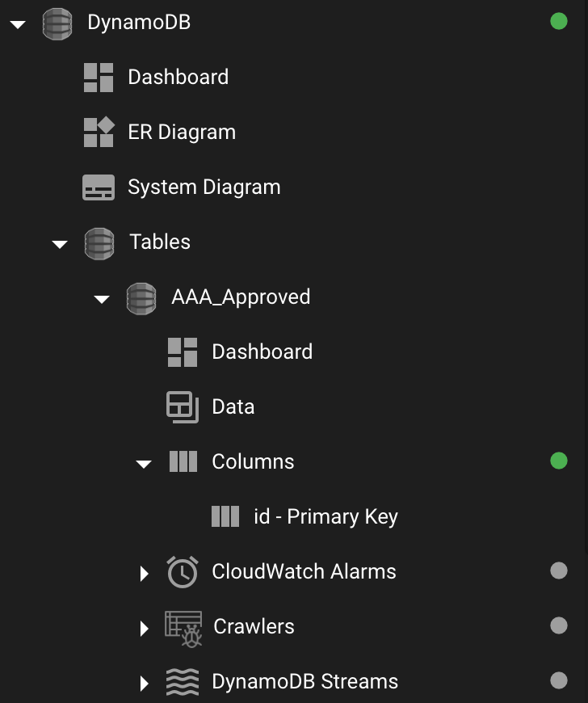Viewport: 588px width, 703px height.
Task: Open the AAA_Approved table Dashboard
Action: pyautogui.click(x=240, y=352)
